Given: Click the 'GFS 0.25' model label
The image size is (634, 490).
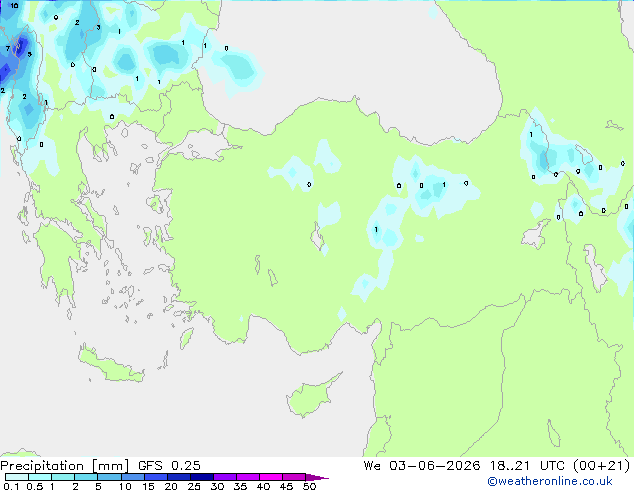Looking at the screenshot, I should coord(169,466).
